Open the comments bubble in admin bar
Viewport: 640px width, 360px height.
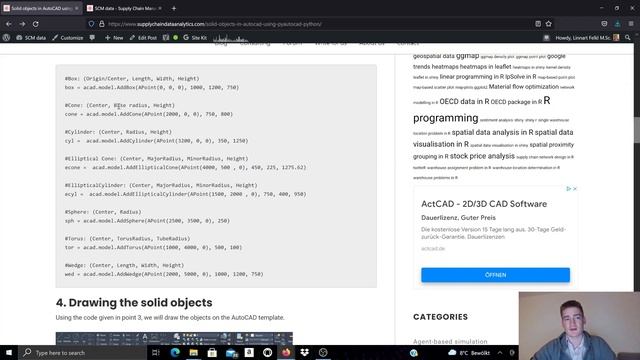pos(92,38)
